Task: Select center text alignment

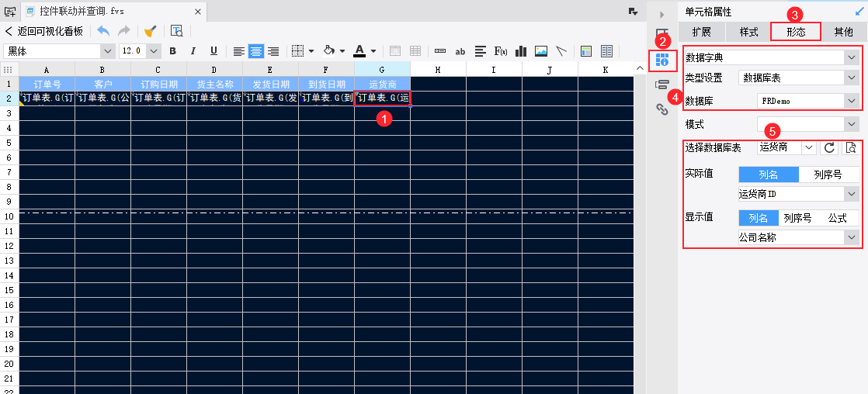Action: [255, 51]
